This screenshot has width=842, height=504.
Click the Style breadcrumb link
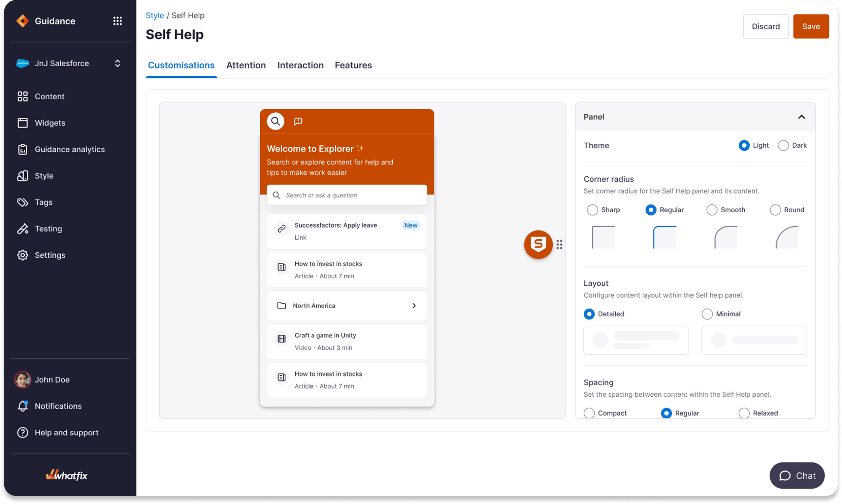click(155, 15)
